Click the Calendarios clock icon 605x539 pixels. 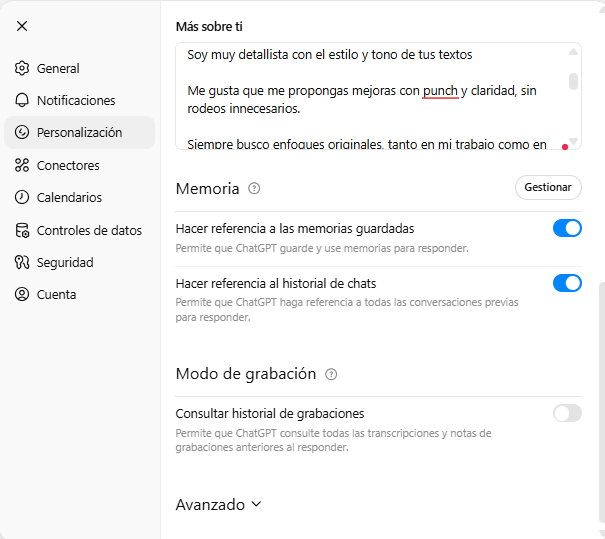click(x=22, y=198)
